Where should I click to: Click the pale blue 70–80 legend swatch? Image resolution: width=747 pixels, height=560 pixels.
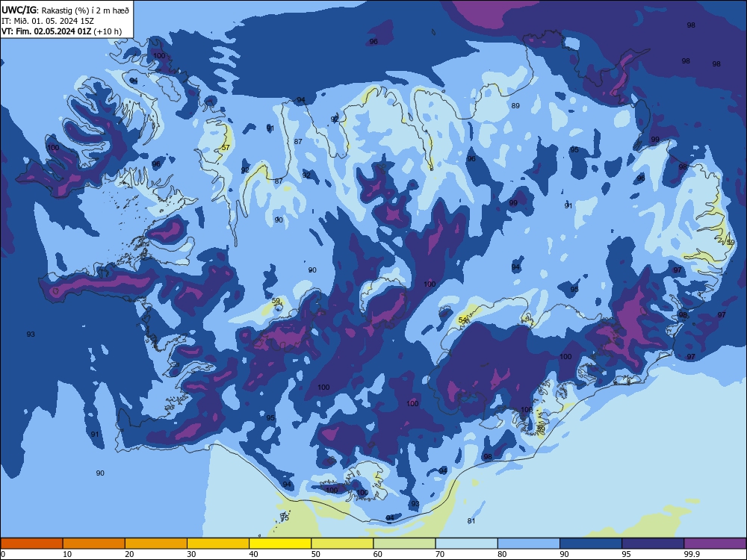(466, 544)
